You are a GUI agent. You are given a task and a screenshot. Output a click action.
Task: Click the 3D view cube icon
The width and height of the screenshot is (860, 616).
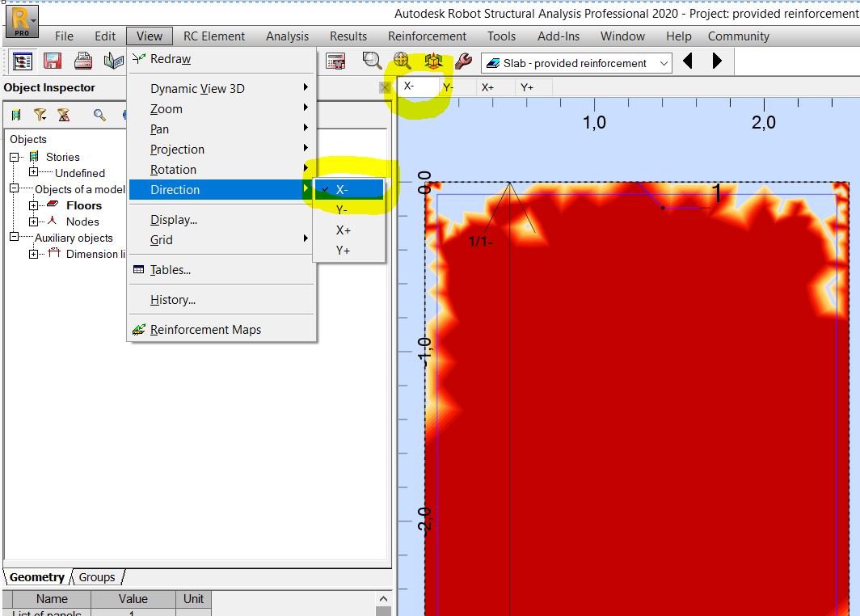(x=433, y=61)
